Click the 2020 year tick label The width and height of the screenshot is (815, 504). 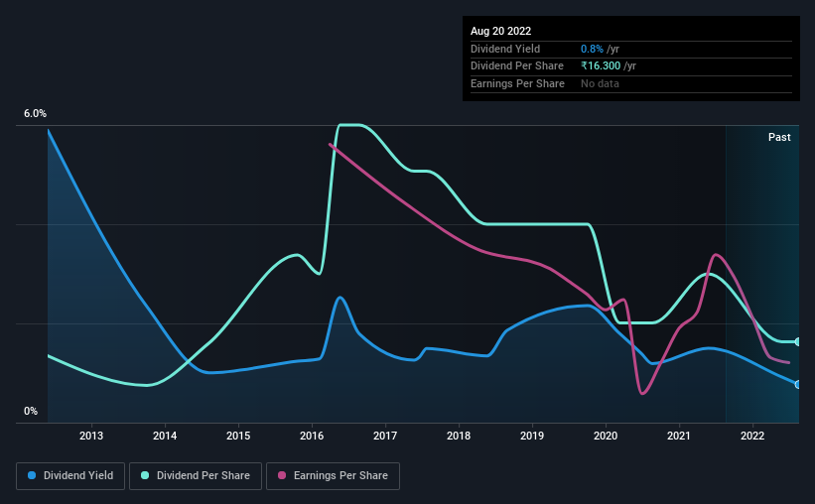point(606,436)
